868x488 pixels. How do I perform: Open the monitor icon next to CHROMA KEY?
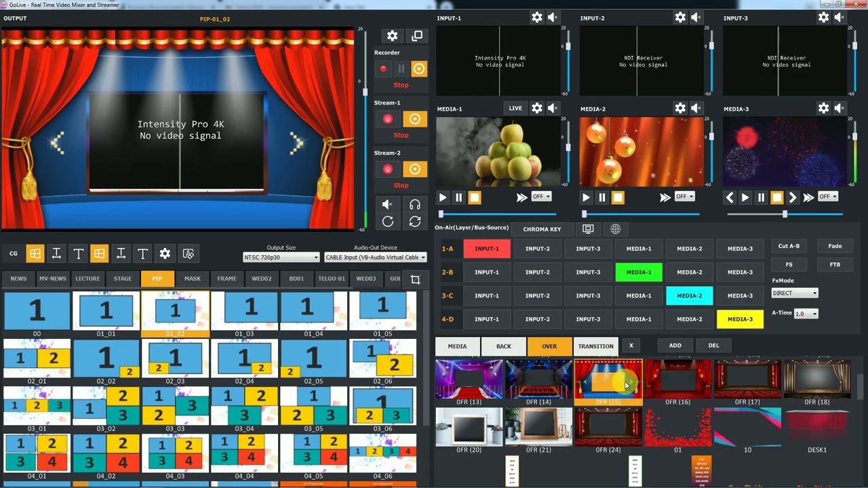pyautogui.click(x=588, y=229)
